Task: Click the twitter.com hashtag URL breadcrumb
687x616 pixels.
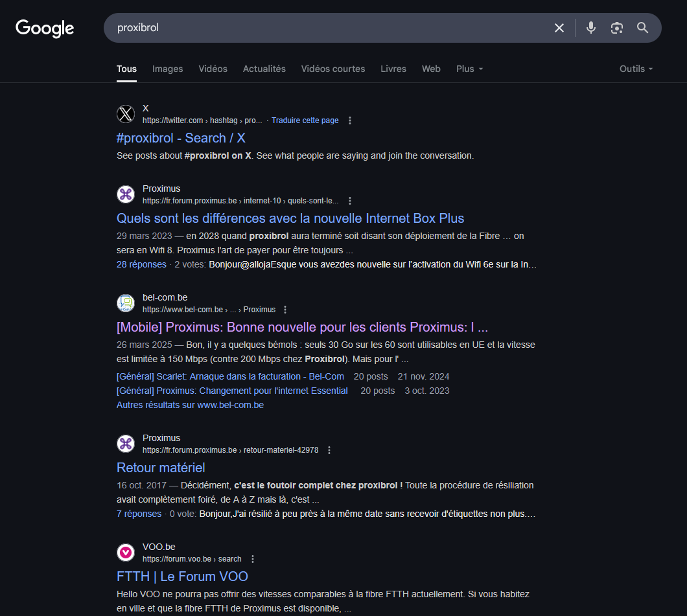Action: coord(202,120)
